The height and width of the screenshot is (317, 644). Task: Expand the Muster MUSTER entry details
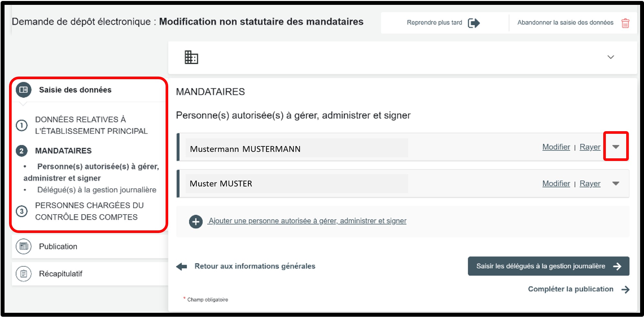(616, 184)
